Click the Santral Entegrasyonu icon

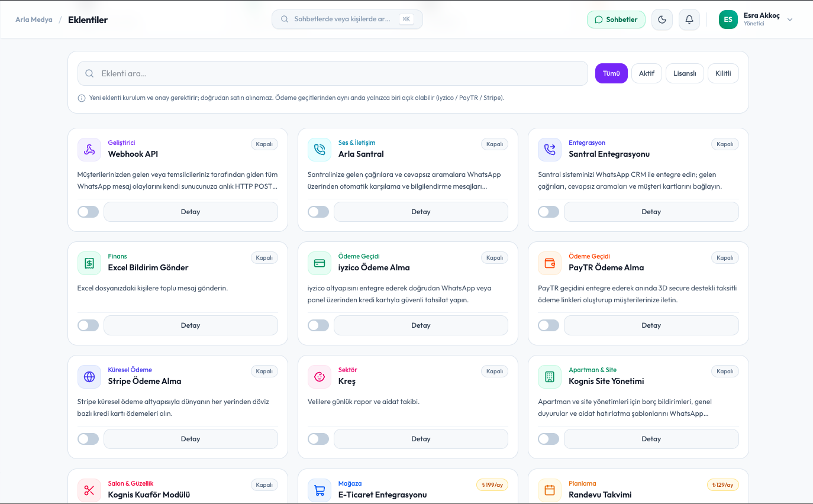pyautogui.click(x=550, y=150)
